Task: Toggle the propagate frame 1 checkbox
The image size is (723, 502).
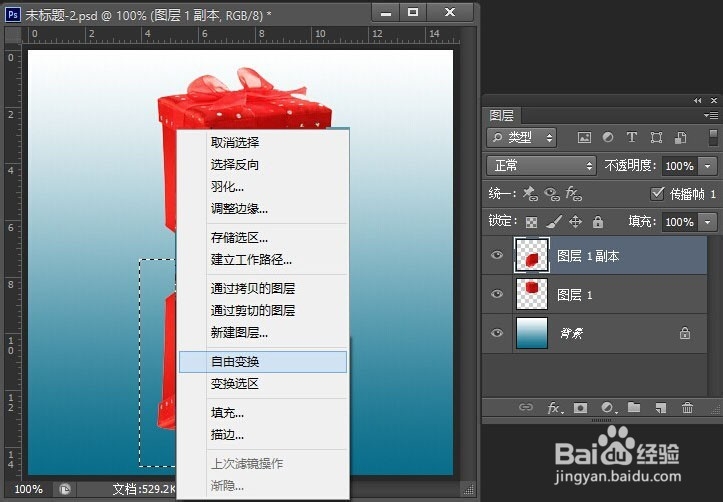Action: pos(657,194)
